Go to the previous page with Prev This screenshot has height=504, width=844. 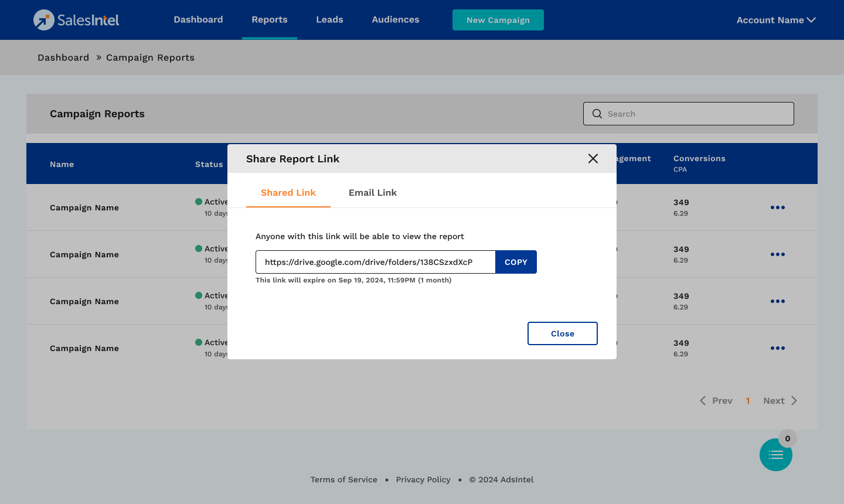coord(716,401)
